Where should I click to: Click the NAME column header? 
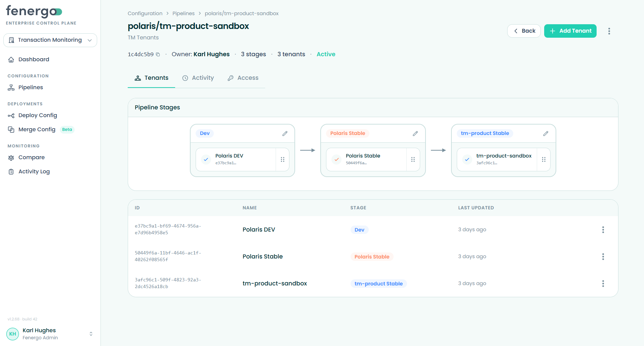250,208
